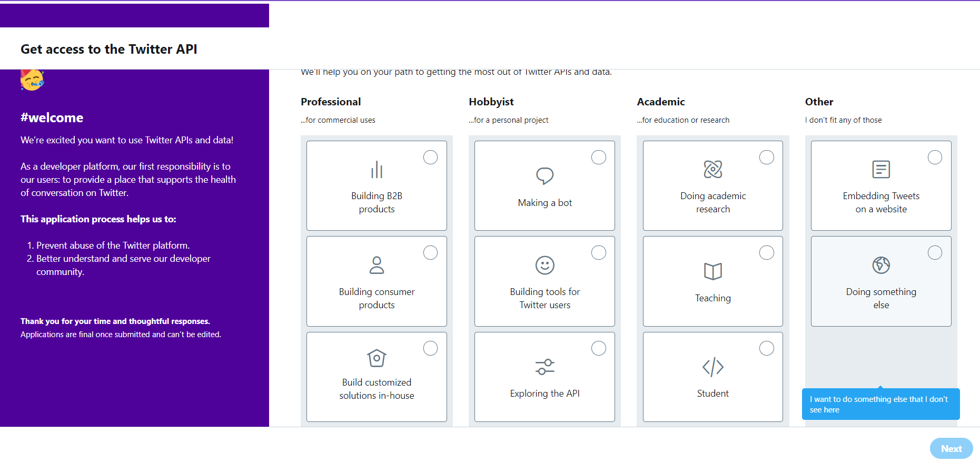
Task: Click the atom icon on Doing academic research
Action: tap(713, 169)
